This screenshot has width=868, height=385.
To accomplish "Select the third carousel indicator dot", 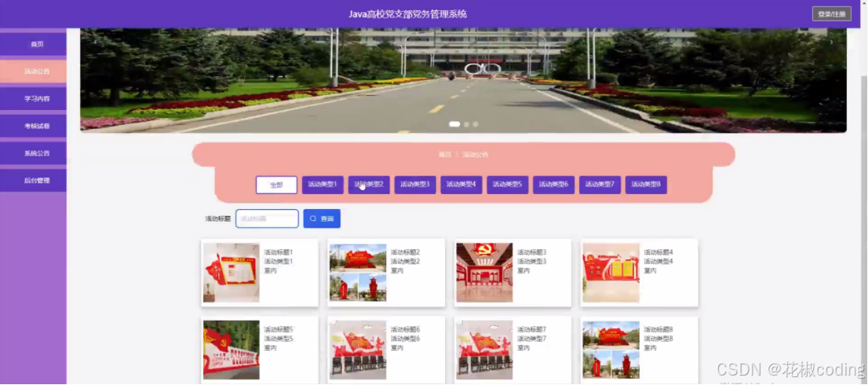I will (476, 124).
